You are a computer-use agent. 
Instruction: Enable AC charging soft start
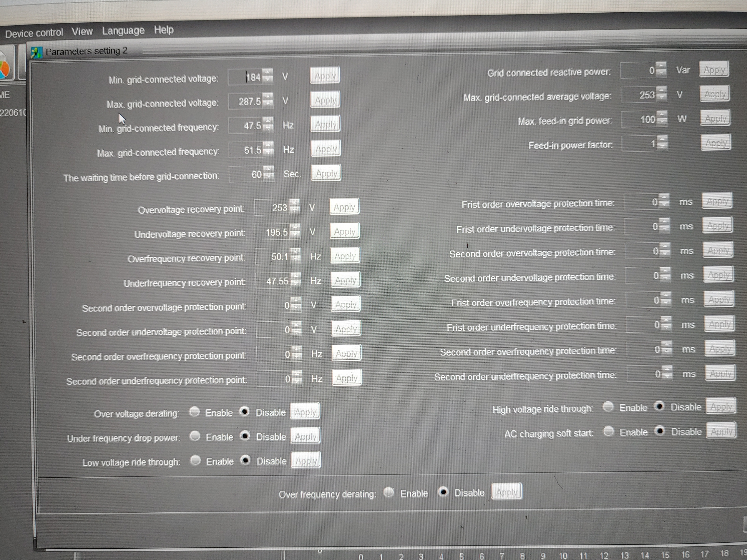(x=609, y=431)
